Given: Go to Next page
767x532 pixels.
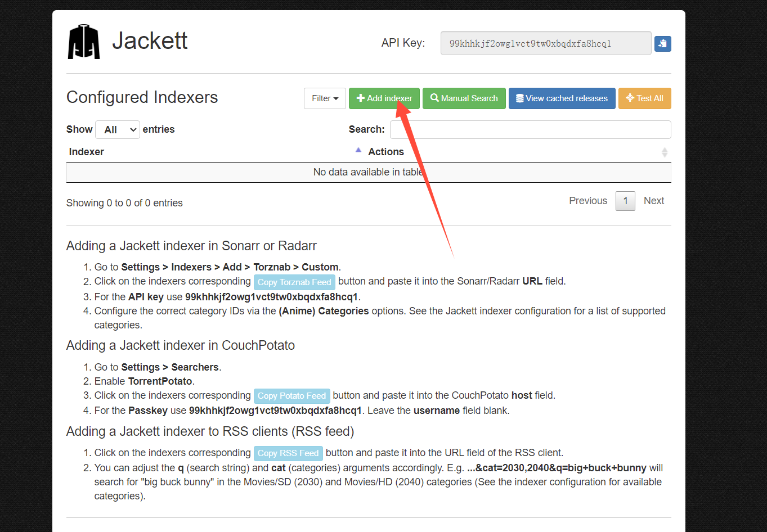Looking at the screenshot, I should coord(654,201).
